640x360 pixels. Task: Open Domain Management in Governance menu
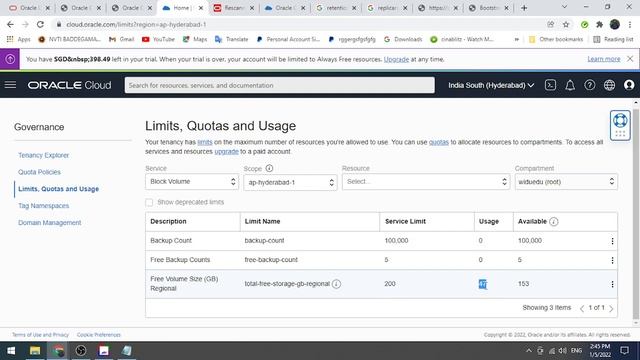click(x=49, y=222)
